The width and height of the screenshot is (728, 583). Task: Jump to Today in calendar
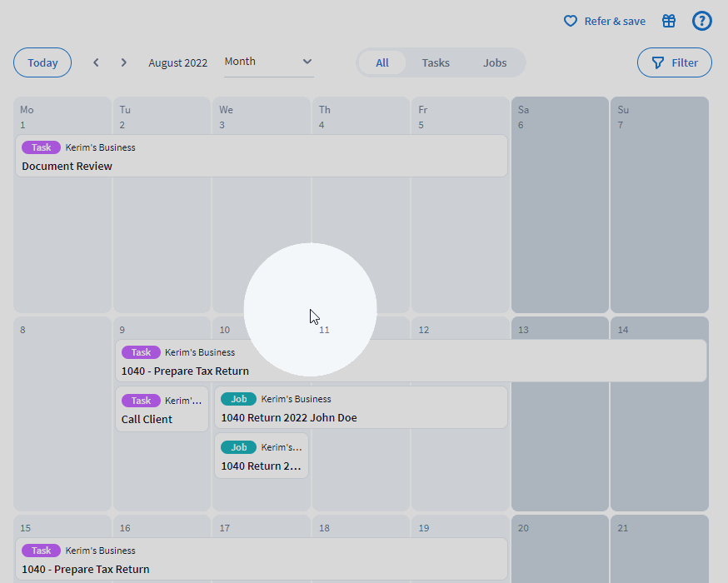click(42, 62)
